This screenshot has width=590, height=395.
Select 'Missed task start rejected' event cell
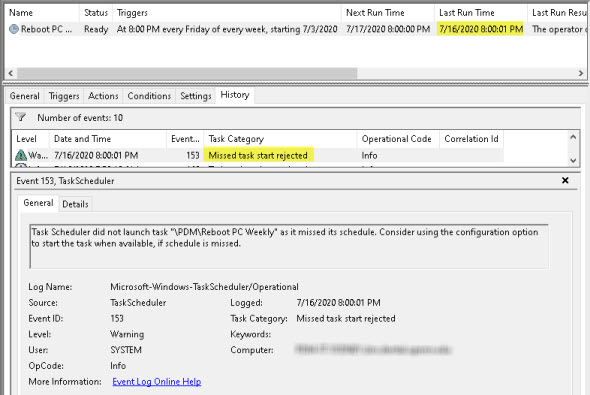click(258, 155)
